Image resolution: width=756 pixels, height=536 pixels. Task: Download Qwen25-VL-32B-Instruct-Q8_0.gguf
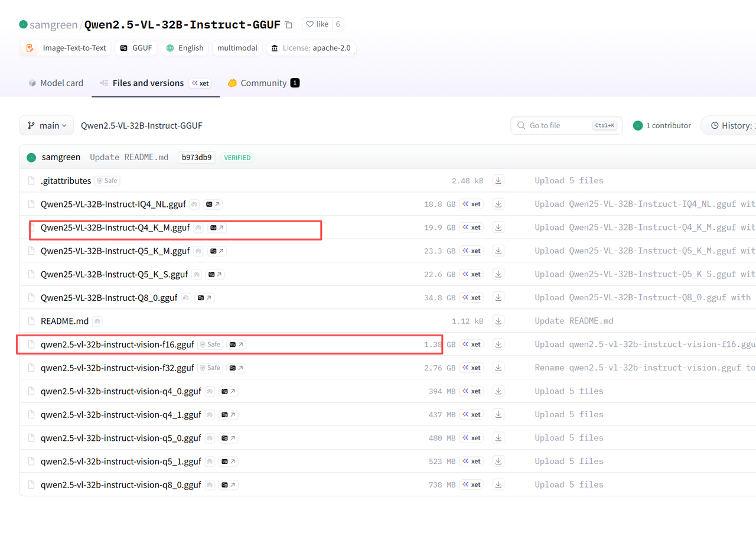(498, 297)
